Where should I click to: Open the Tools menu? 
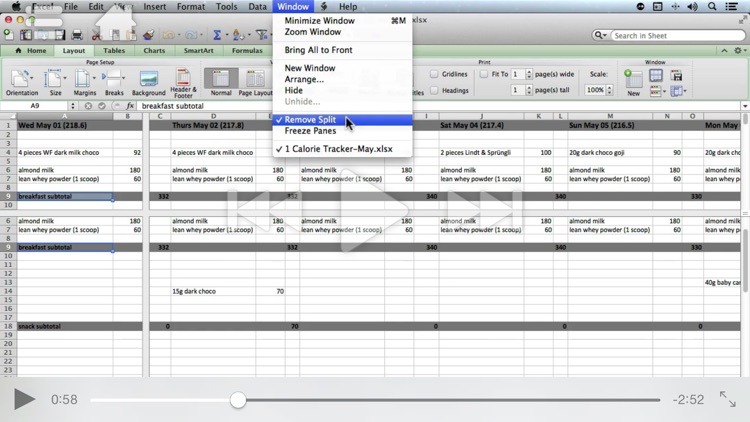pyautogui.click(x=226, y=7)
